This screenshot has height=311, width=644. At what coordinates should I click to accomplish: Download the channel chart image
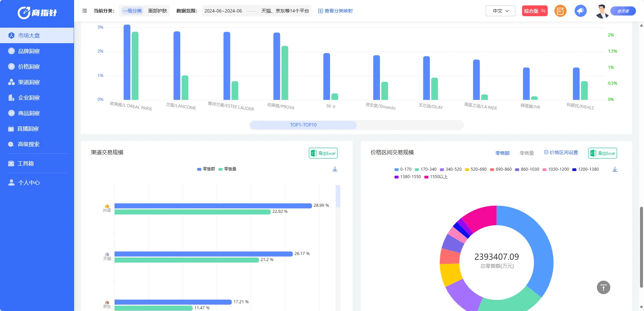(x=335, y=169)
